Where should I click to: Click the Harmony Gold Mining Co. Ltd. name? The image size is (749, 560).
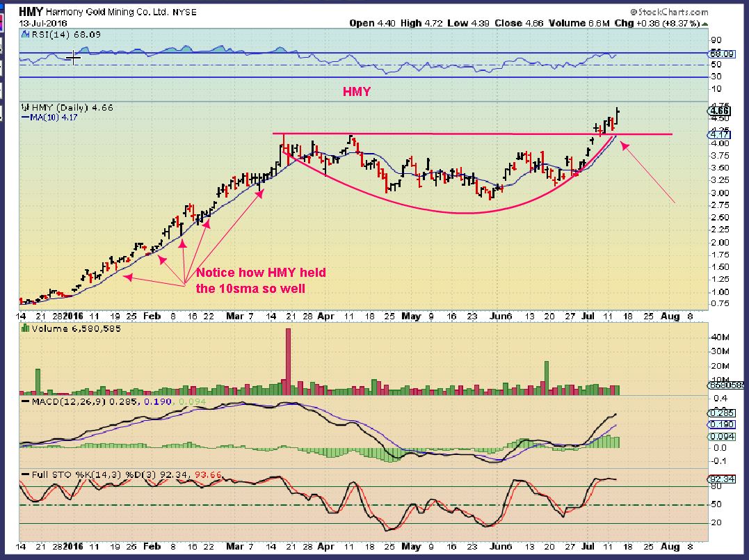coord(108,12)
